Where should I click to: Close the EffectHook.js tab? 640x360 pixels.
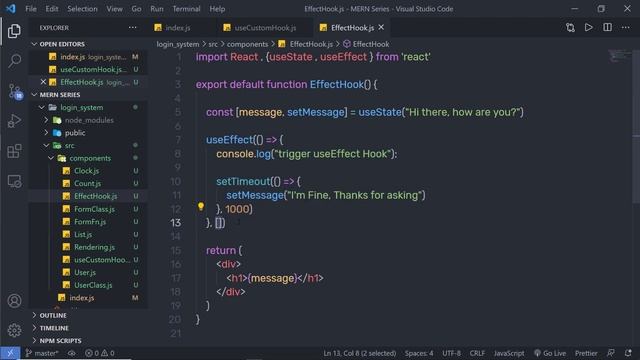coord(381,27)
